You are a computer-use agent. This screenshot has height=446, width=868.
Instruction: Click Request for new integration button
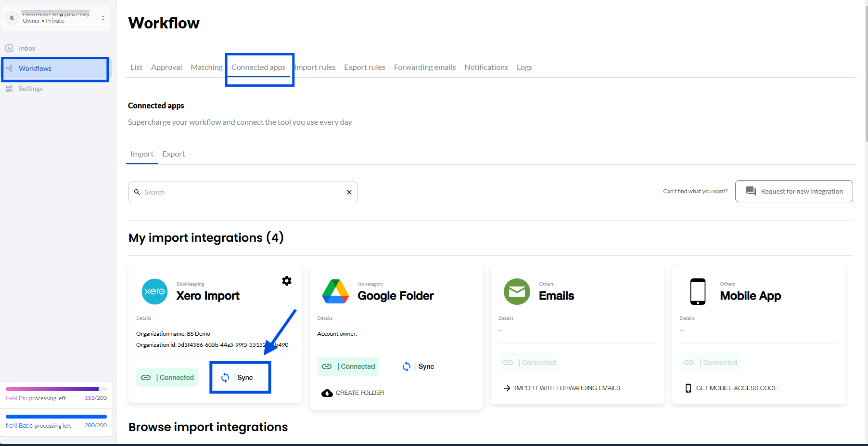pyautogui.click(x=794, y=191)
